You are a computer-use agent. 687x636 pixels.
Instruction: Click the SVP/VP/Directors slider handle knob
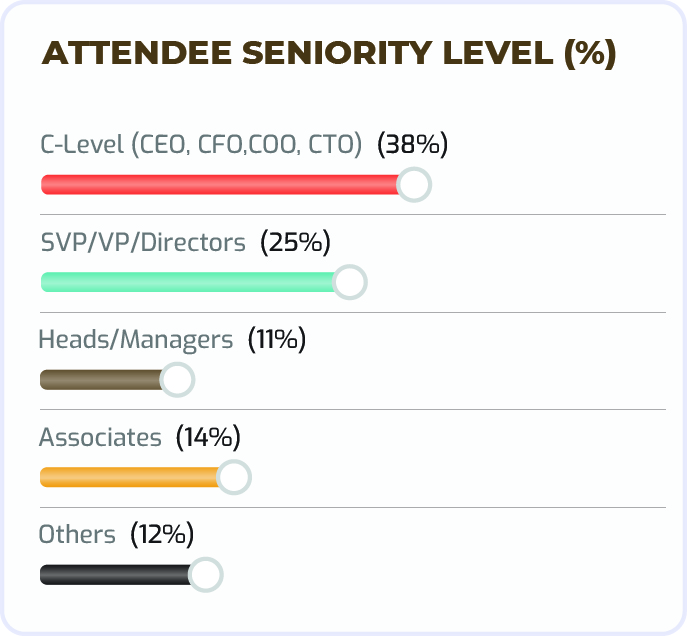click(x=350, y=282)
